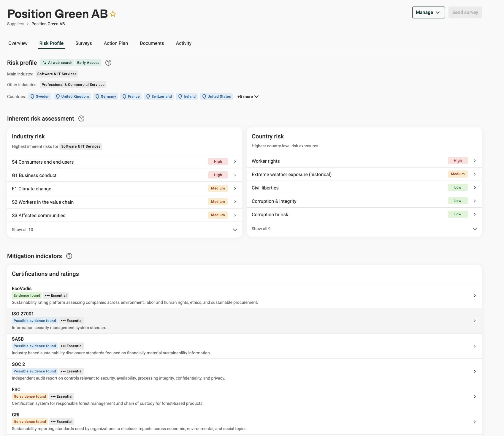Click Software & IT Services tag in Industry risk

(81, 146)
